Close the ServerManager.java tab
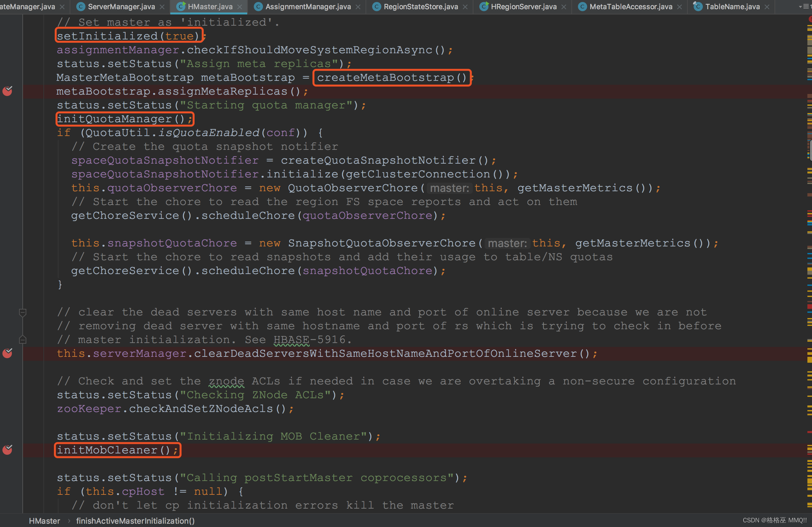The height and width of the screenshot is (527, 812). click(x=162, y=7)
